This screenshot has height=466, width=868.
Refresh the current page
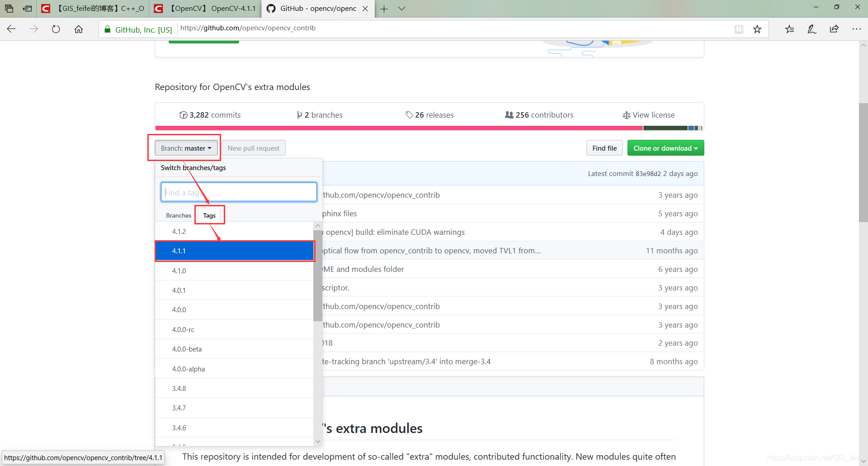(56, 29)
